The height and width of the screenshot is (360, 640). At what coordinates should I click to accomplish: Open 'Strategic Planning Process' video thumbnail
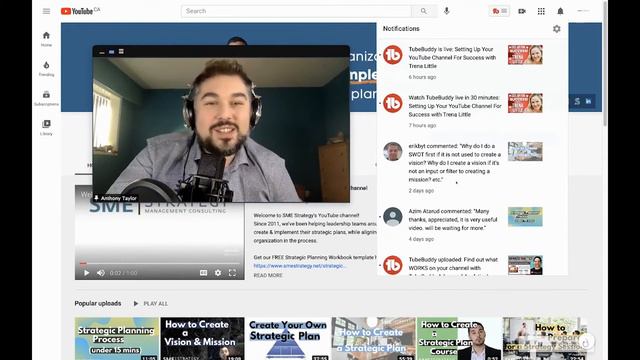(117, 338)
